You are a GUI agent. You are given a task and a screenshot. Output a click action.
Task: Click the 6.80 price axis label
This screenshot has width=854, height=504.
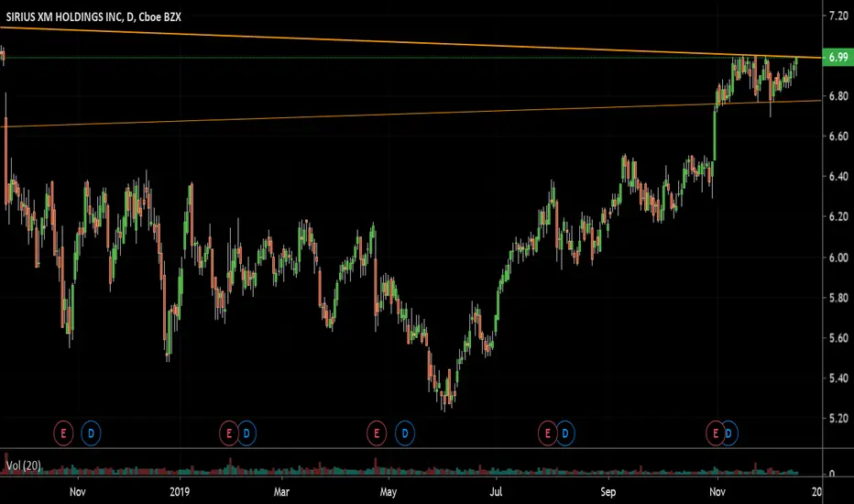click(838, 96)
